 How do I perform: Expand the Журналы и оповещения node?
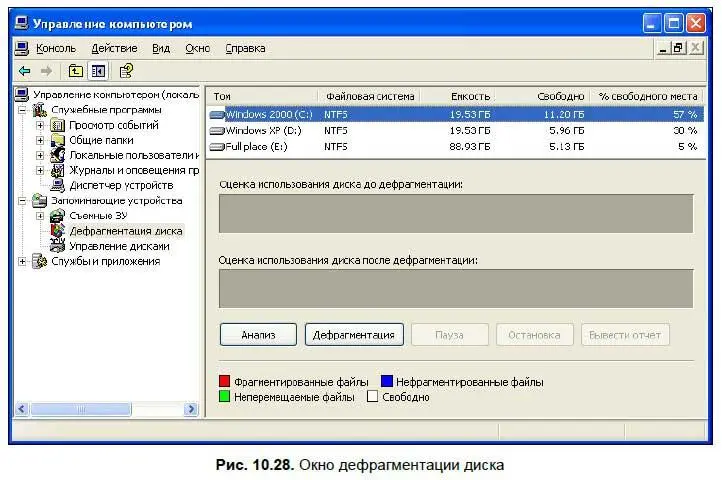coord(40,170)
